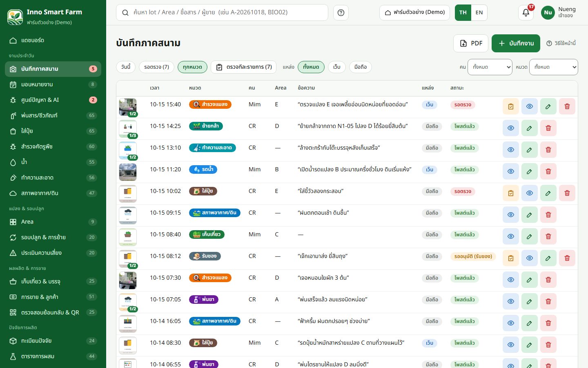Image resolution: width=588 pixels, height=368 pixels.
Task: Click the search lot / Area input field
Action: click(x=222, y=13)
